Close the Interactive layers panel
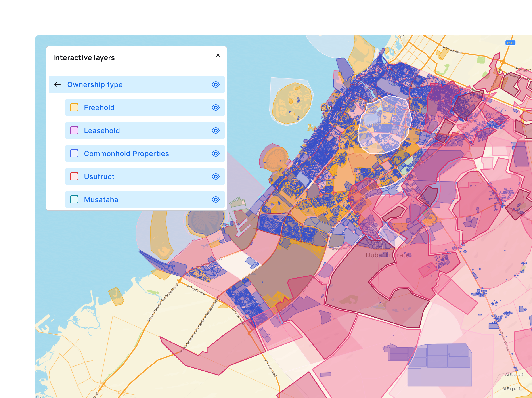This screenshot has height=398, width=532. 218,55
